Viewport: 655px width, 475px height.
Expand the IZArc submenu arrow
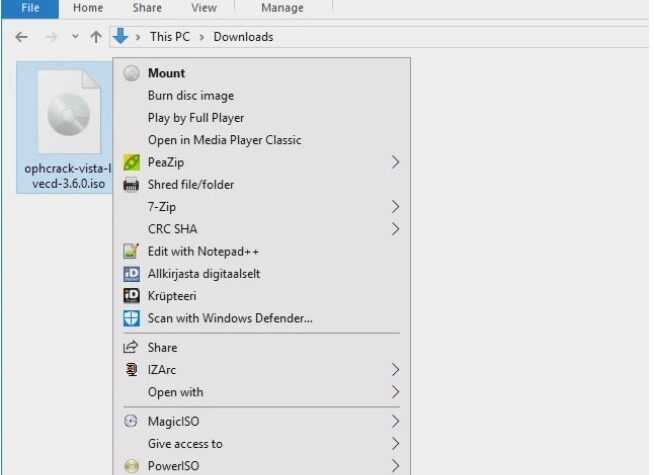tap(395, 370)
